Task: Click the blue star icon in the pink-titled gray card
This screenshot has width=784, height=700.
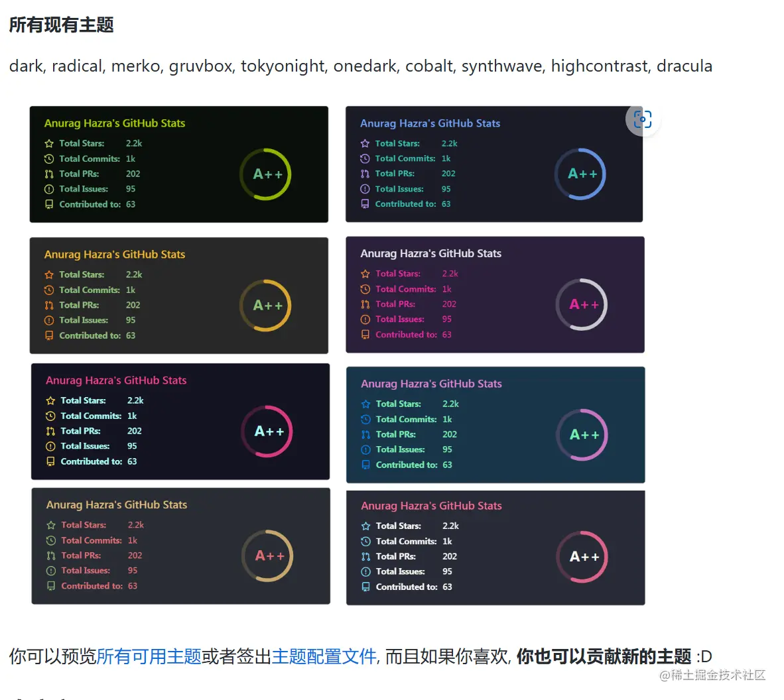Action: pos(366,526)
